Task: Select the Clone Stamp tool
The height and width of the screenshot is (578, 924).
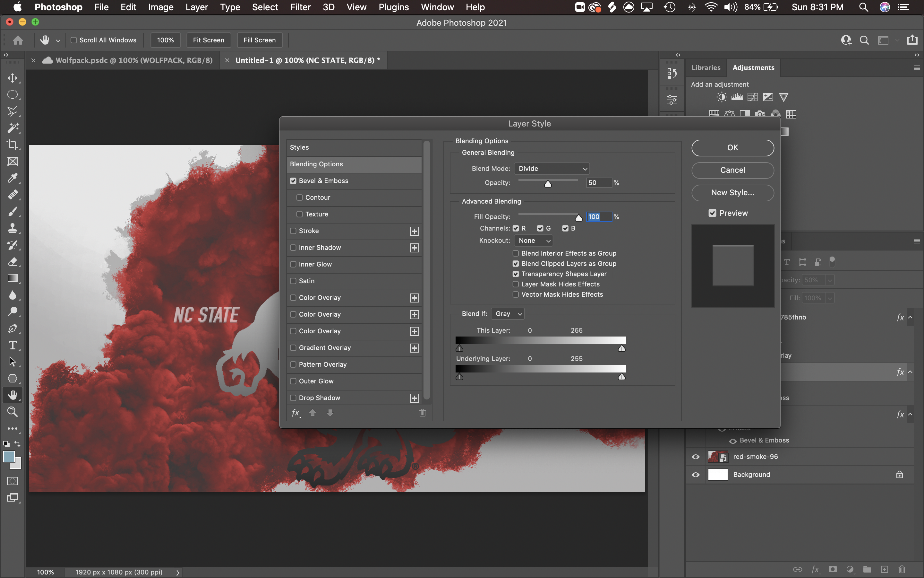Action: (x=13, y=228)
